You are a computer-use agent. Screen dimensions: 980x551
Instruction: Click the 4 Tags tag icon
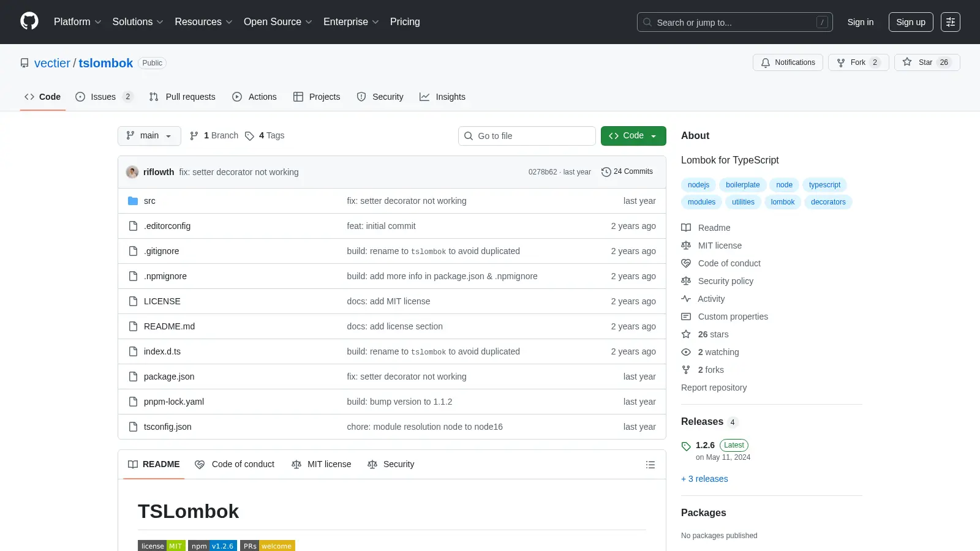249,136
